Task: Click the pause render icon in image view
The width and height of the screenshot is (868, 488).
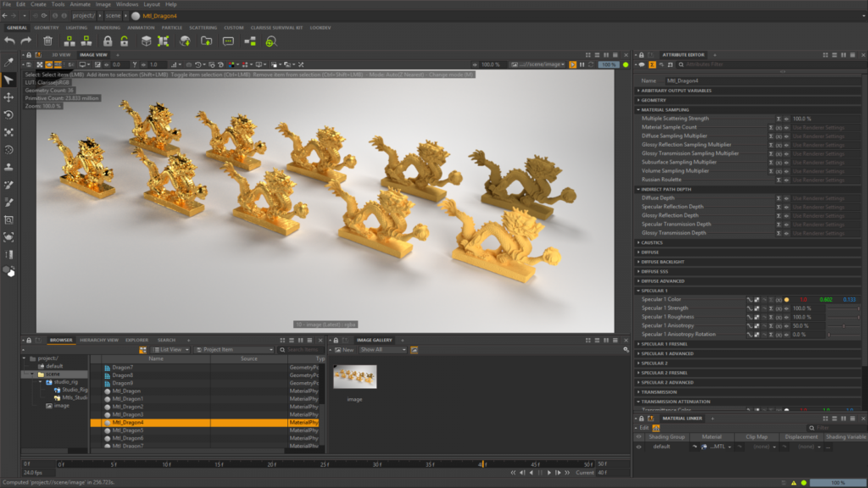Action: pos(581,64)
